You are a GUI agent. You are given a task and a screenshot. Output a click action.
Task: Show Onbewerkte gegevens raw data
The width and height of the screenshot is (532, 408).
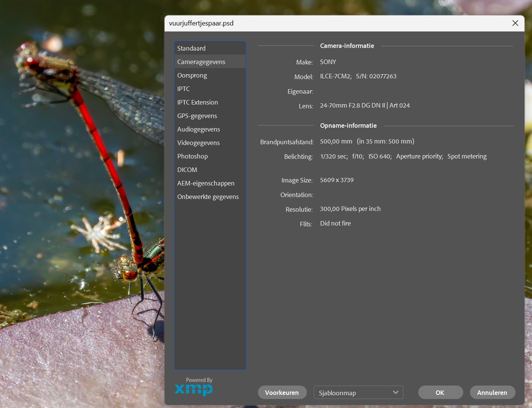[x=210, y=197]
